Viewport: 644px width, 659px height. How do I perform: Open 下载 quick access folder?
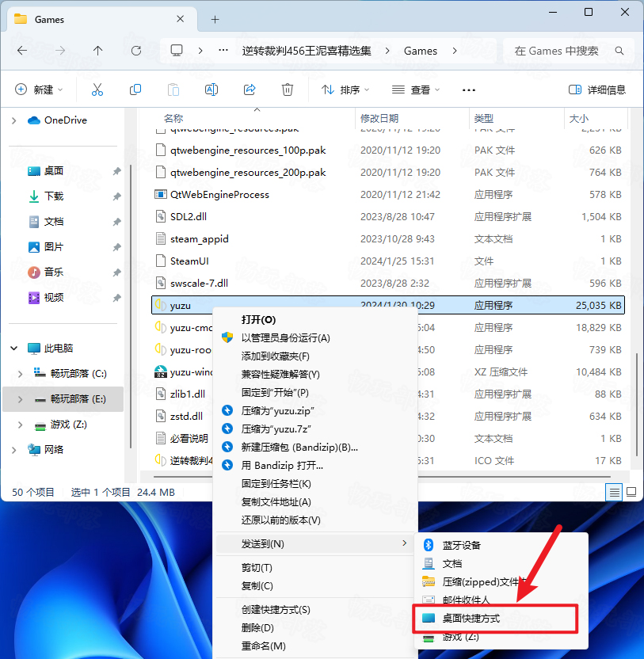coord(45,196)
